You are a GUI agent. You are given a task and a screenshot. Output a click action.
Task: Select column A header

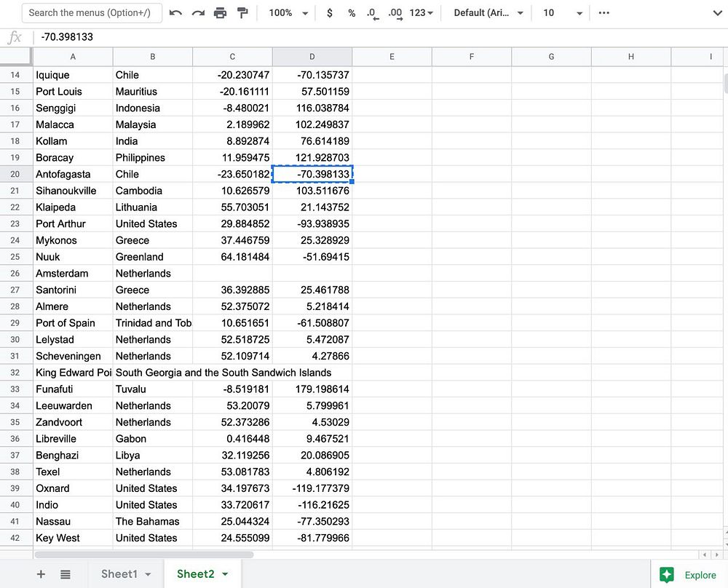click(73, 57)
